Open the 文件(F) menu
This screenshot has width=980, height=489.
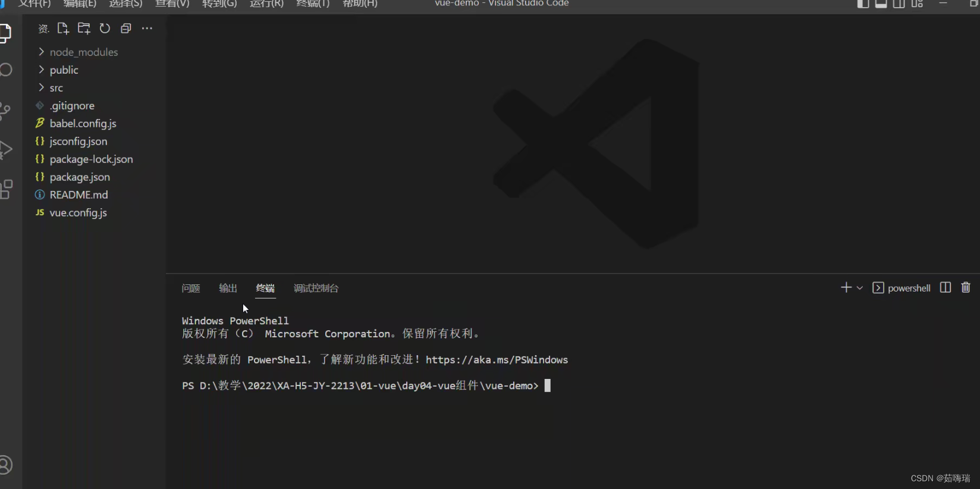click(34, 4)
